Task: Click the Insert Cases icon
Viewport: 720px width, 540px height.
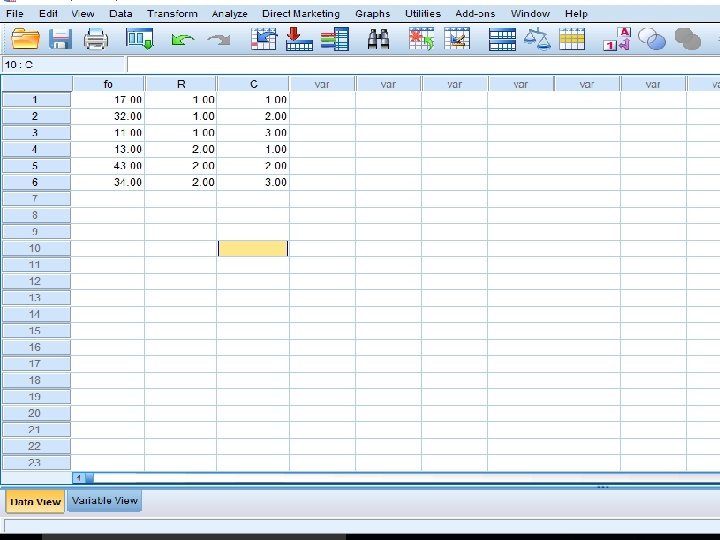Action: [x=422, y=39]
